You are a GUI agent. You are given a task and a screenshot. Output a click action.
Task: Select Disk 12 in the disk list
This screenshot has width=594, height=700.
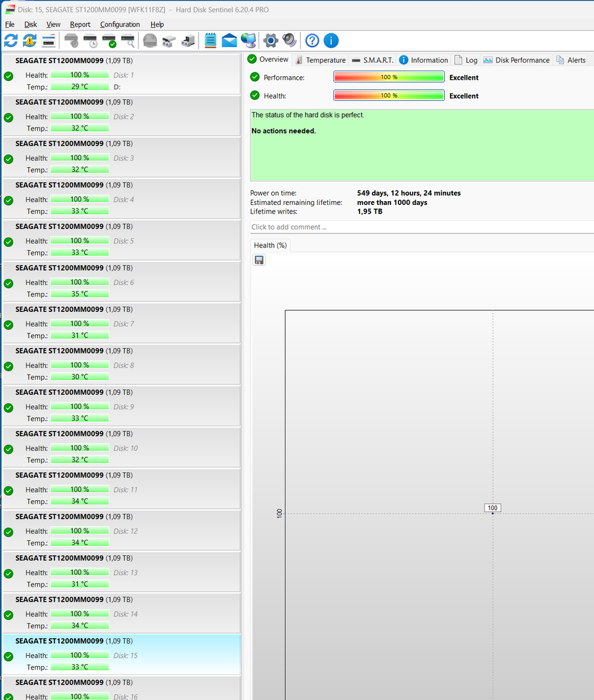121,531
